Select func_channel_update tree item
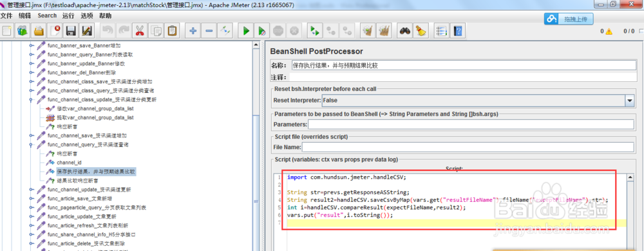Screen dimensions: 644x251 (89, 190)
